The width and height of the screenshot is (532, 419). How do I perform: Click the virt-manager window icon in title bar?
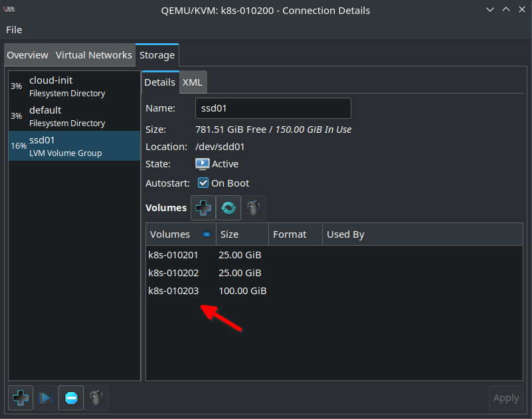click(x=9, y=9)
